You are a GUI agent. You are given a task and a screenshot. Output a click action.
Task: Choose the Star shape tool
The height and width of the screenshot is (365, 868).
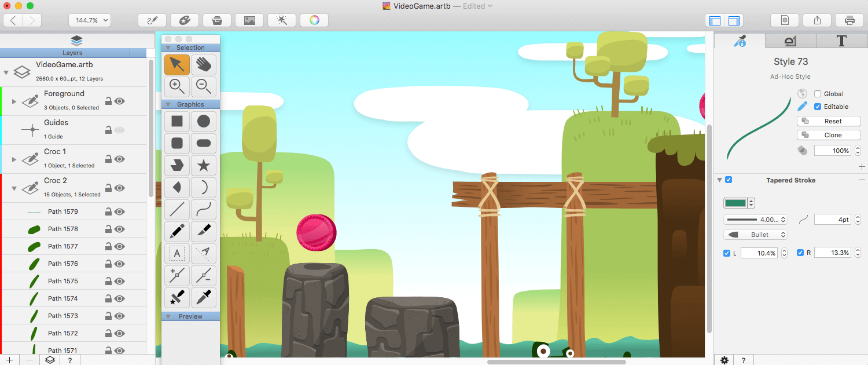point(204,166)
